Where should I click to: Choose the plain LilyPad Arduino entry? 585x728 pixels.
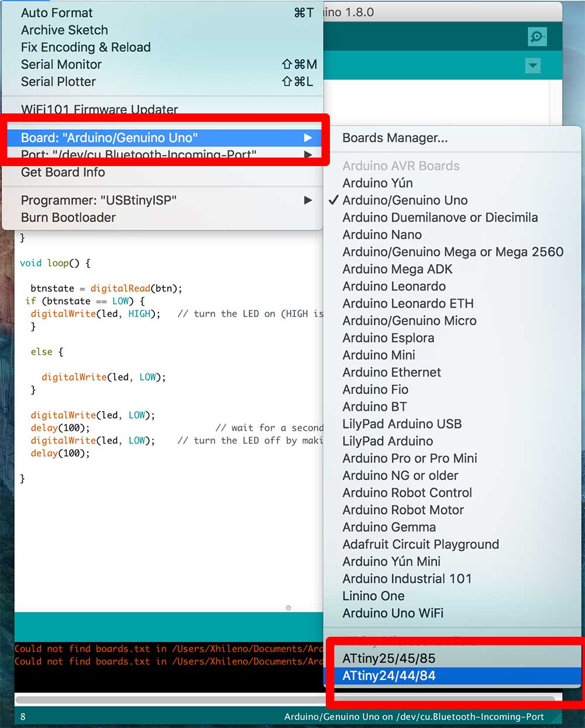click(452, 441)
